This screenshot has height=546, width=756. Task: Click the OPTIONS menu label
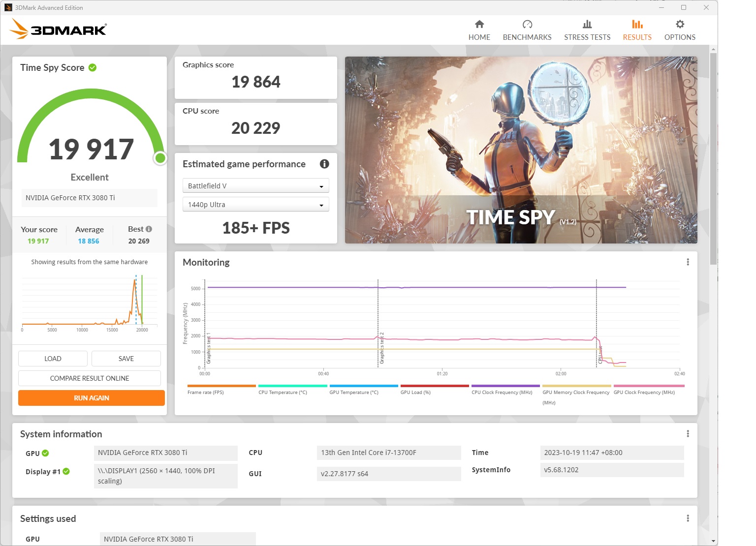click(x=680, y=37)
